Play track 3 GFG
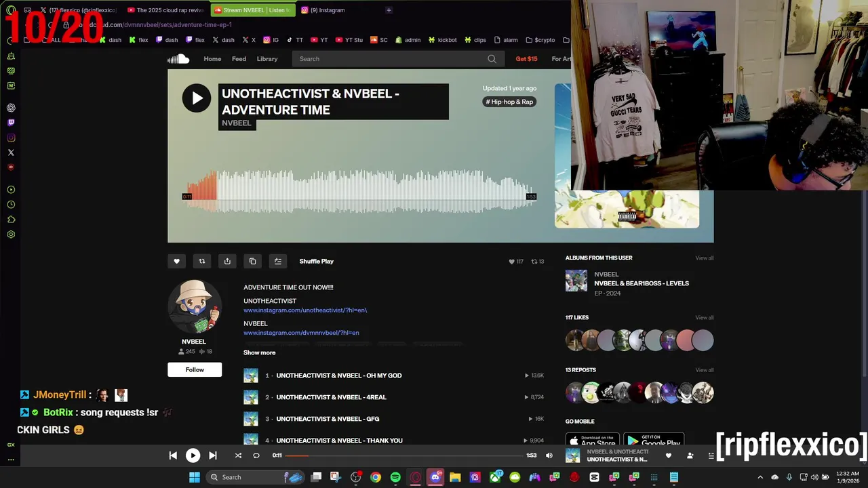The width and height of the screenshot is (868, 488). [x=328, y=419]
